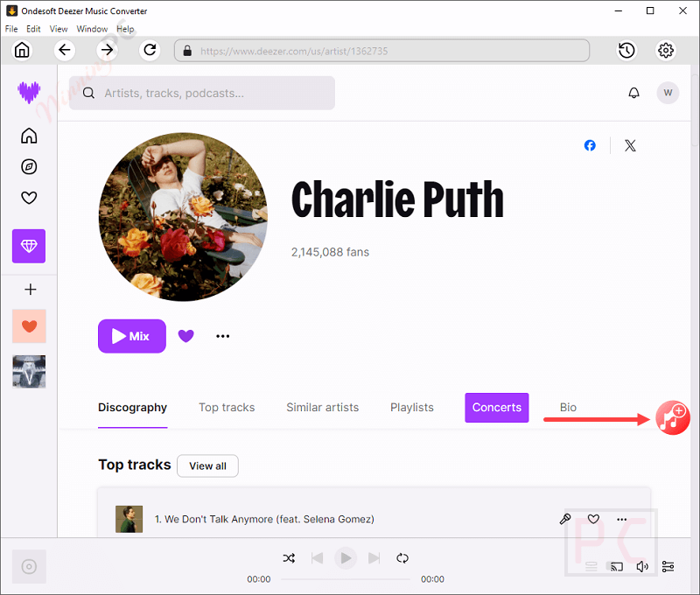Open the cast to device icon
700x595 pixels.
click(x=617, y=567)
